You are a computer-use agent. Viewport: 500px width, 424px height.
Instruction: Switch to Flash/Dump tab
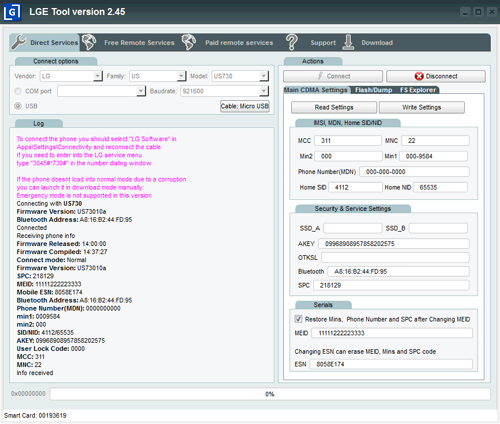click(x=373, y=90)
